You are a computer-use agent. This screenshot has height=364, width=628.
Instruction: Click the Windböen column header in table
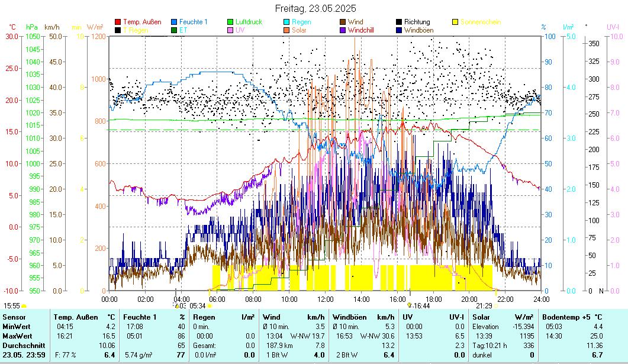352,318
